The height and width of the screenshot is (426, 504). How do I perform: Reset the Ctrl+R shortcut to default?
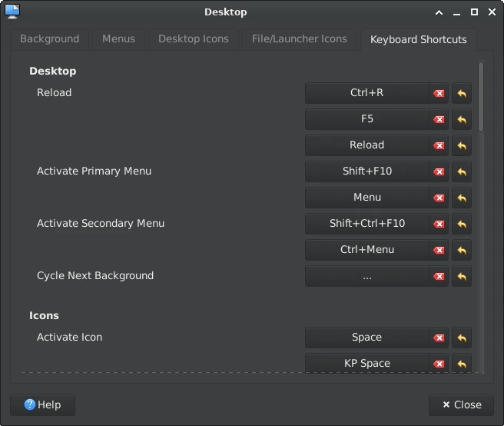coord(462,93)
